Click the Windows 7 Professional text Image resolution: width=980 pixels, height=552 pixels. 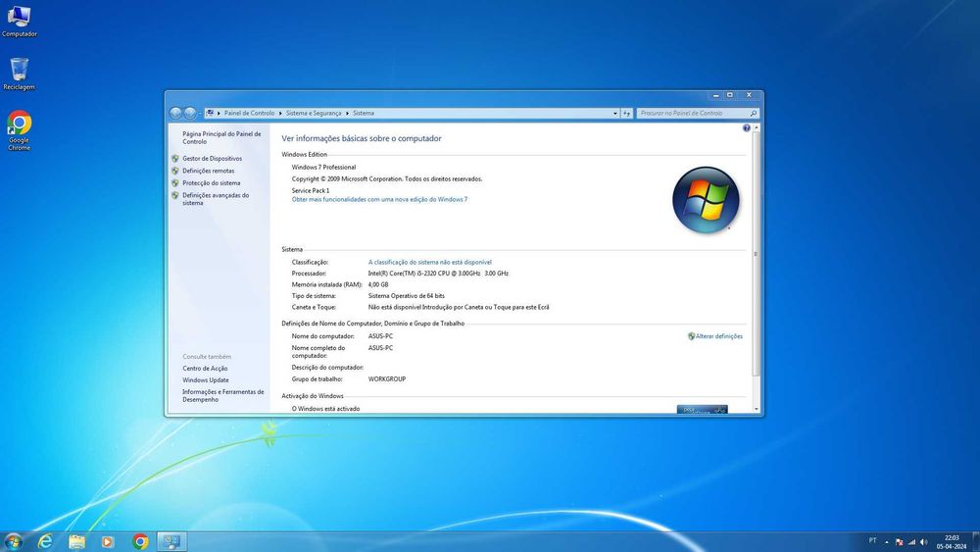coord(323,168)
